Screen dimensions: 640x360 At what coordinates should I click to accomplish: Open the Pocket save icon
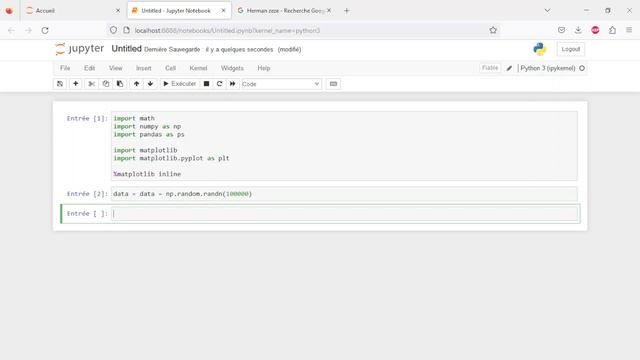coord(562,30)
